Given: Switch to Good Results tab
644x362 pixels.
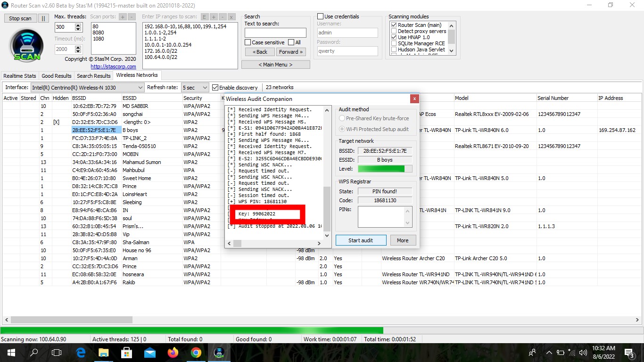Looking at the screenshot, I should point(57,75).
